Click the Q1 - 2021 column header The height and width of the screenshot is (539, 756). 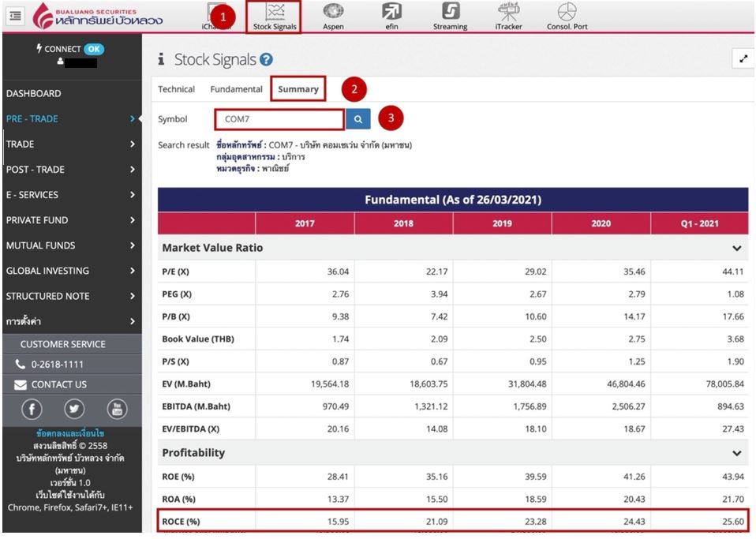700,223
